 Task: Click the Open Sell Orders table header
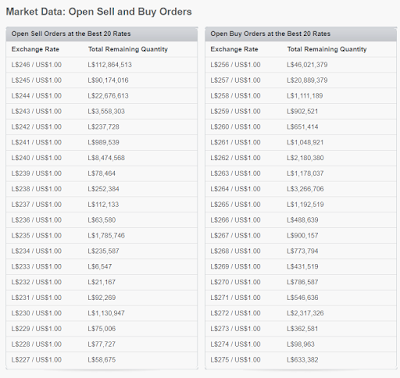pyautogui.click(x=102, y=34)
